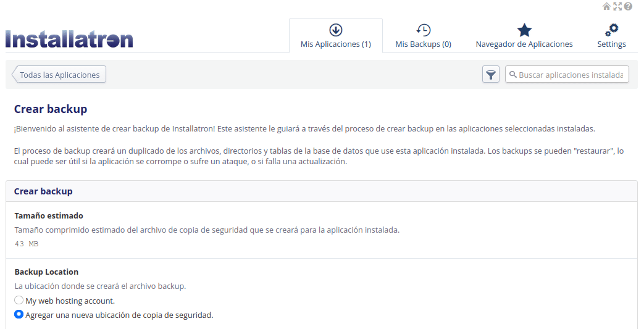Image resolution: width=644 pixels, height=329 pixels.
Task: Select 'Agregar una nueva ubicación' radio option
Action: pyautogui.click(x=19, y=315)
